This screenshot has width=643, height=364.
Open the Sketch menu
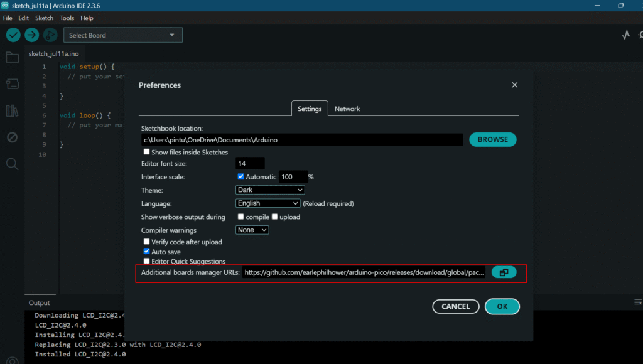[x=45, y=18]
